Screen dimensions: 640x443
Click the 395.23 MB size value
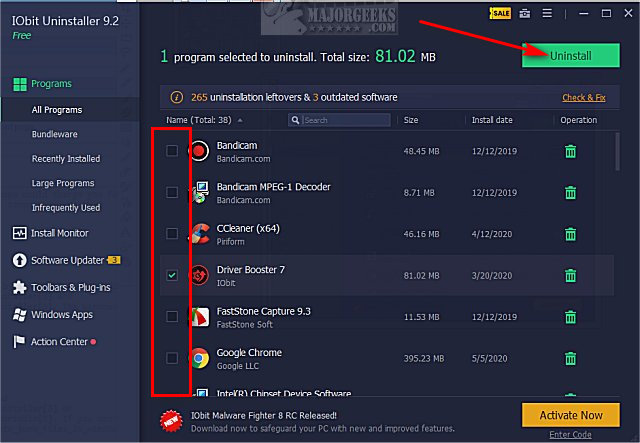(424, 358)
